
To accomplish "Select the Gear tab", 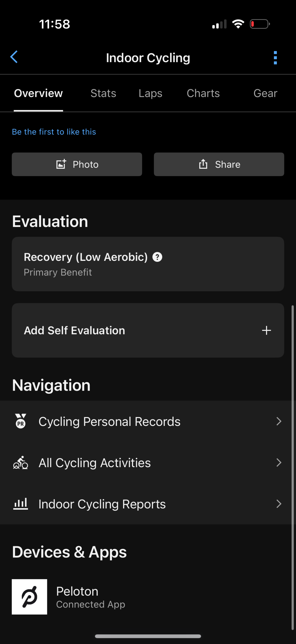I will (x=265, y=93).
